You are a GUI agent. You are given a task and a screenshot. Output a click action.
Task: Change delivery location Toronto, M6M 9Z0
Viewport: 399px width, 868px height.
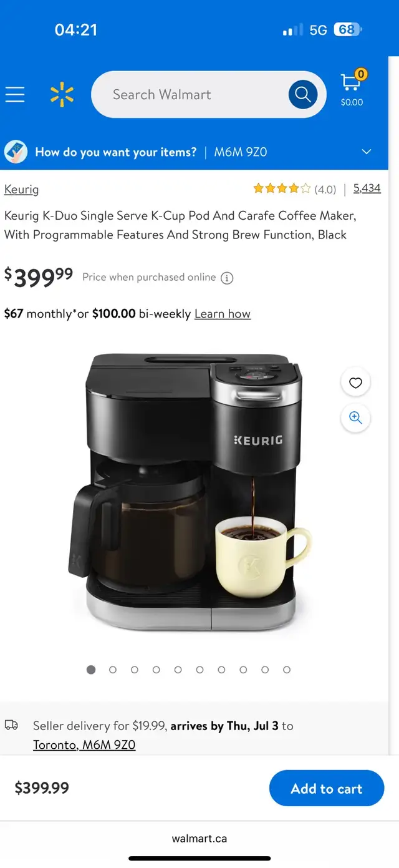click(x=84, y=744)
